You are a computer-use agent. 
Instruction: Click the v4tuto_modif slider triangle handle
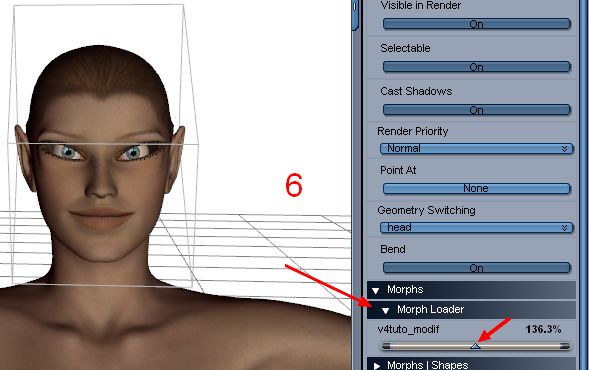tap(476, 346)
